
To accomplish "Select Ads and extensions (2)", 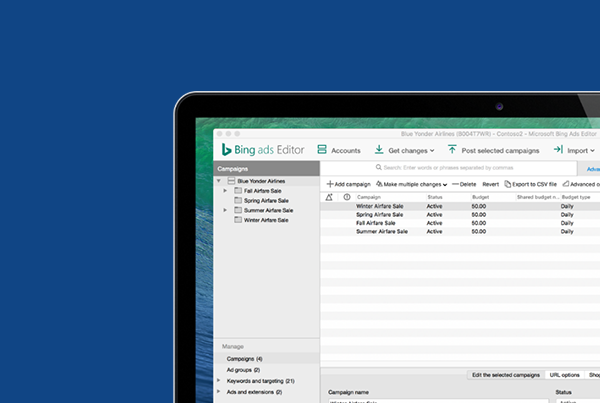I will (254, 392).
